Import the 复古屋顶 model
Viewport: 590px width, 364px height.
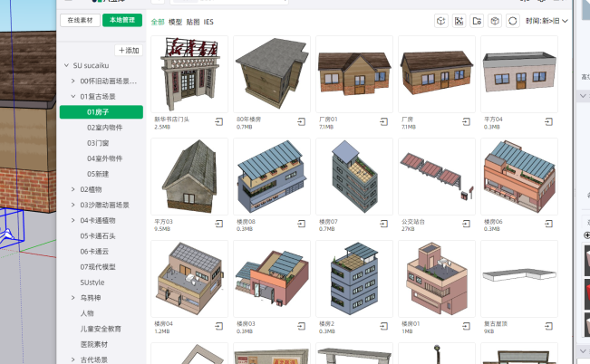click(x=548, y=326)
